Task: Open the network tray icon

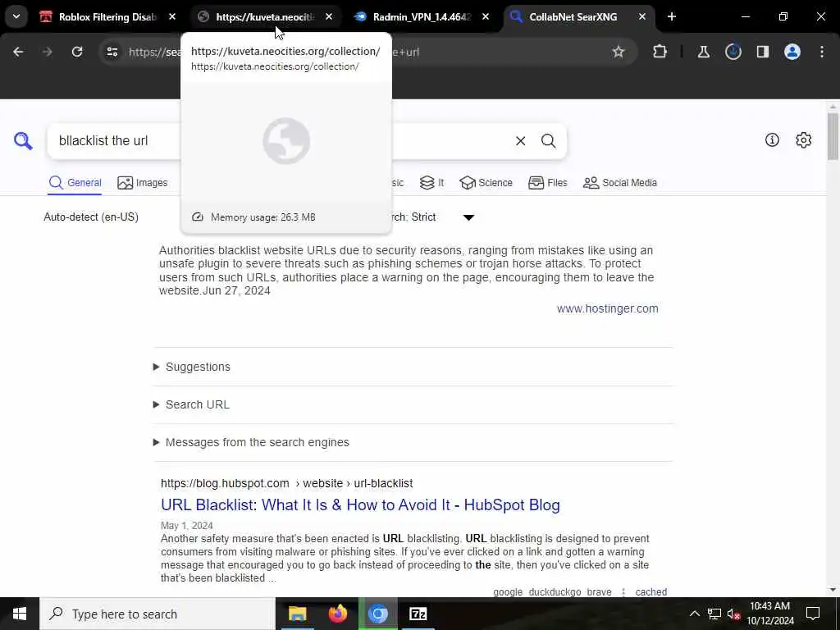Action: point(714,614)
